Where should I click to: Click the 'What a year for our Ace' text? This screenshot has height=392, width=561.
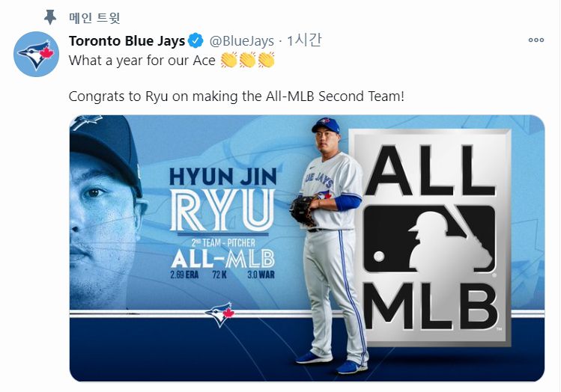142,60
